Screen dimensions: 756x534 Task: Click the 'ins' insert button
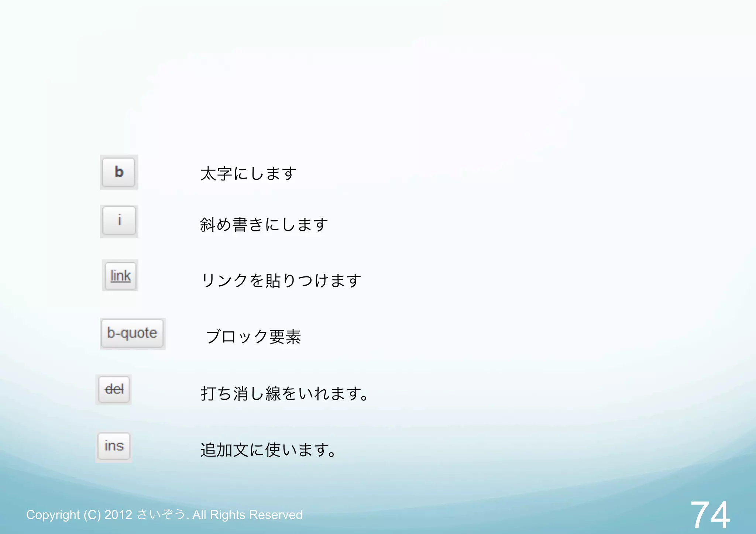coord(114,446)
